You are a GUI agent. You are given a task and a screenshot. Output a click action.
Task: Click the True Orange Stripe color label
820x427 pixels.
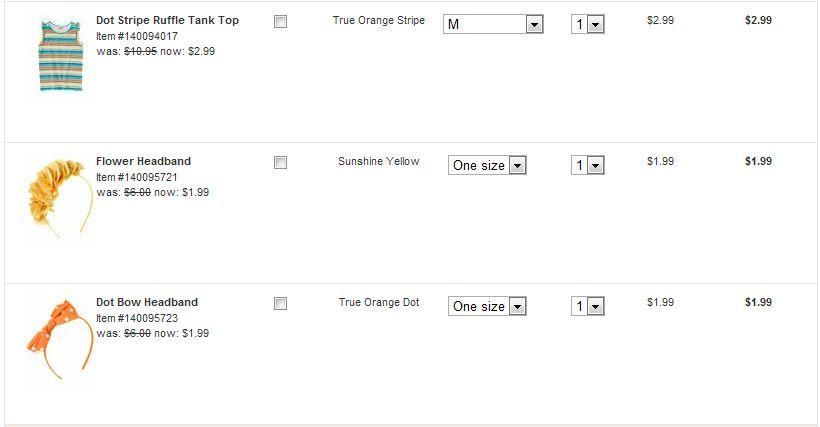coord(378,20)
